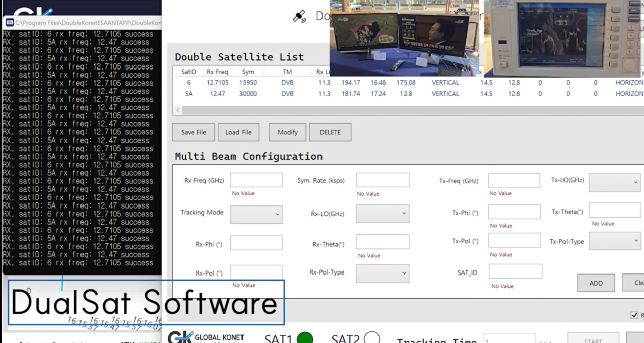Click the 12.7105 Rx Freq cell
This screenshot has height=343, width=644.
pos(218,83)
